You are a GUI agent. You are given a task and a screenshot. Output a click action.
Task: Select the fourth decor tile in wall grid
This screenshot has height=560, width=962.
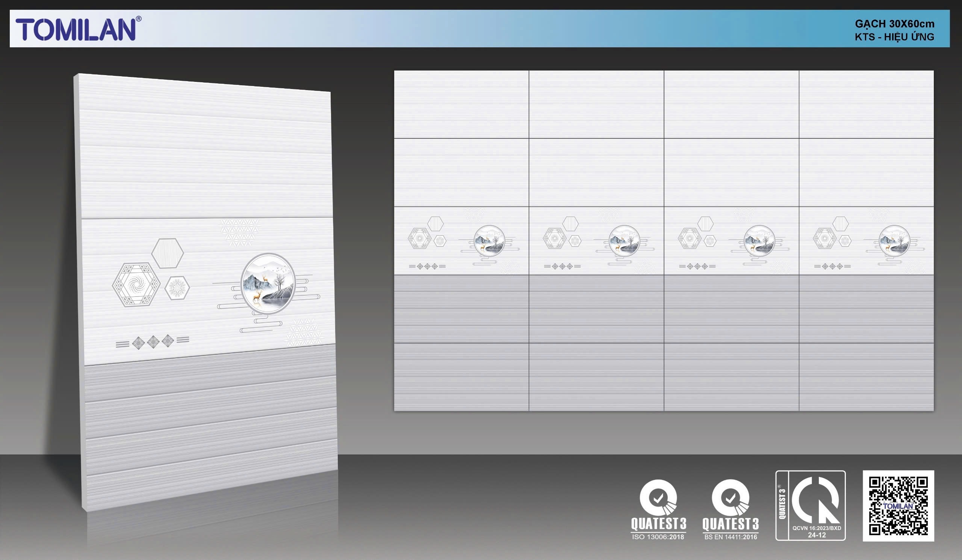pyautogui.click(x=866, y=241)
